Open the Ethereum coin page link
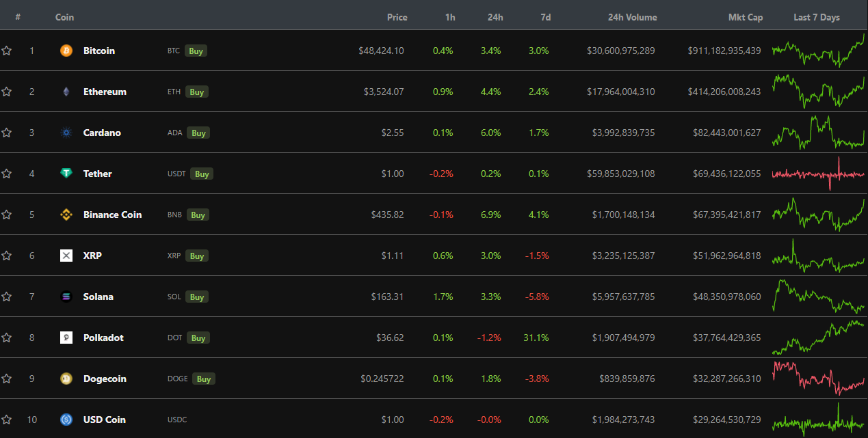 105,92
